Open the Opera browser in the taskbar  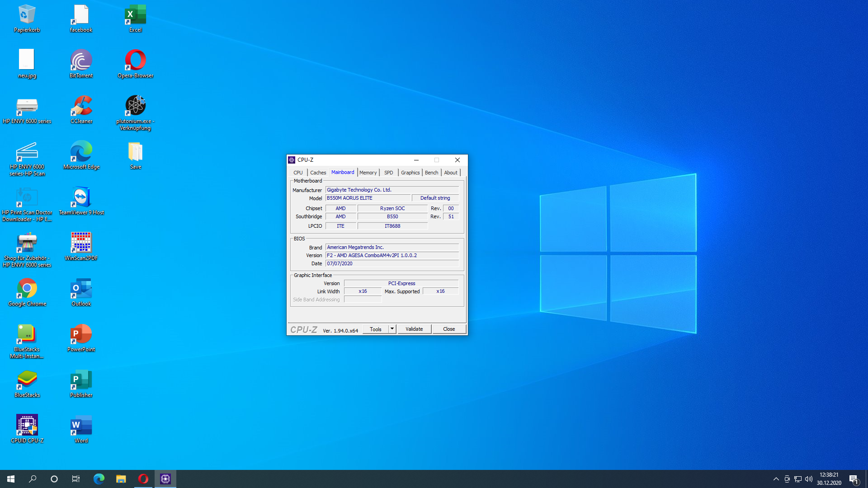[143, 479]
